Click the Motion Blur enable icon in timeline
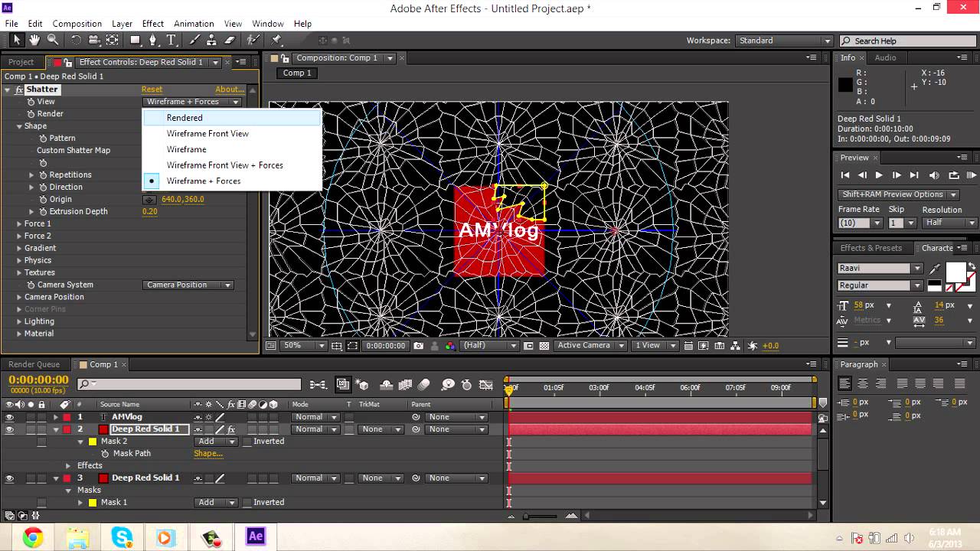 424,385
